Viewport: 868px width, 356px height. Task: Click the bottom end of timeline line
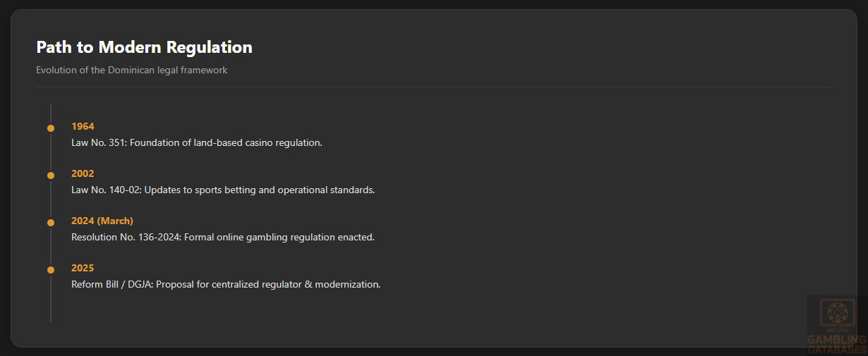(x=51, y=319)
